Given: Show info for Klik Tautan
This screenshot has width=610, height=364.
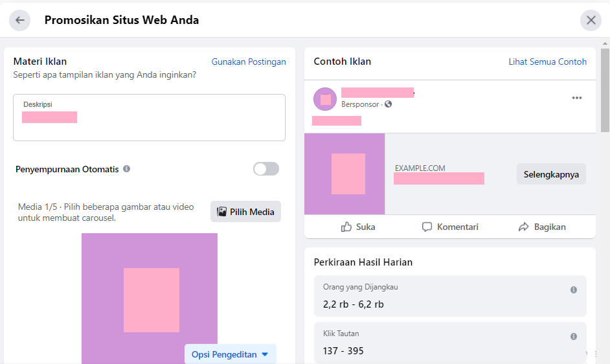Looking at the screenshot, I should (574, 336).
